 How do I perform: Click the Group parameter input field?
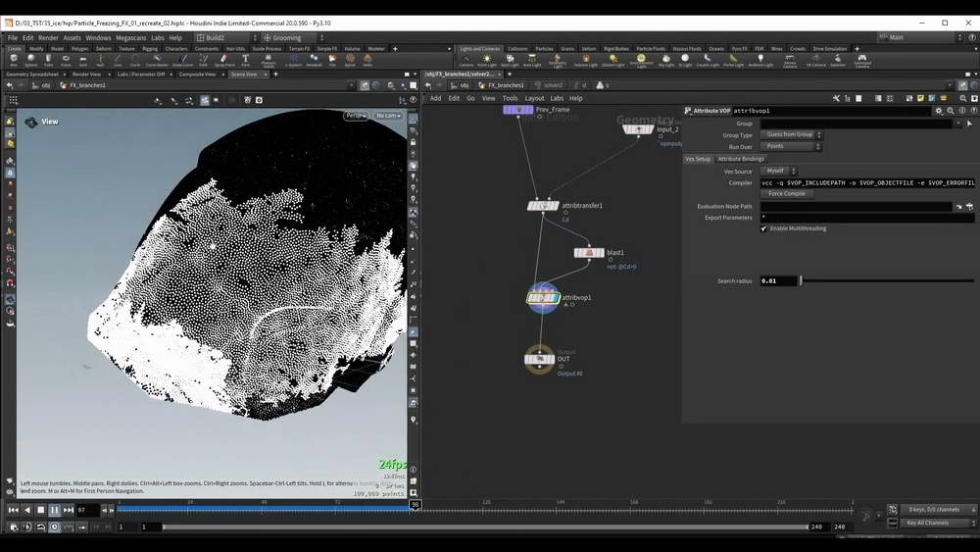(x=857, y=124)
